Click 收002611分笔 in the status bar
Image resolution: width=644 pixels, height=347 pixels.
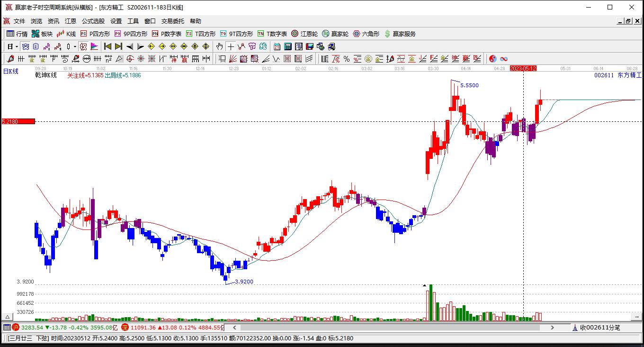(x=600, y=328)
